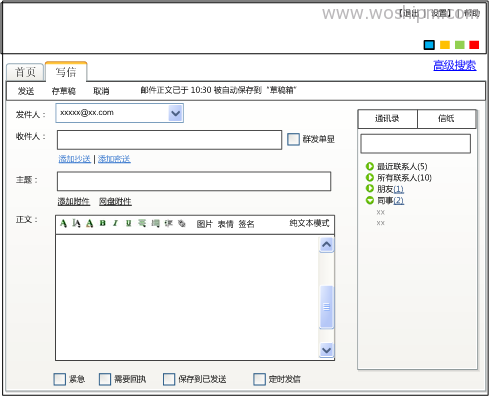This screenshot has height=396, width=489.
Task: Expand the 朋友(1) contact group
Action: tap(370, 189)
